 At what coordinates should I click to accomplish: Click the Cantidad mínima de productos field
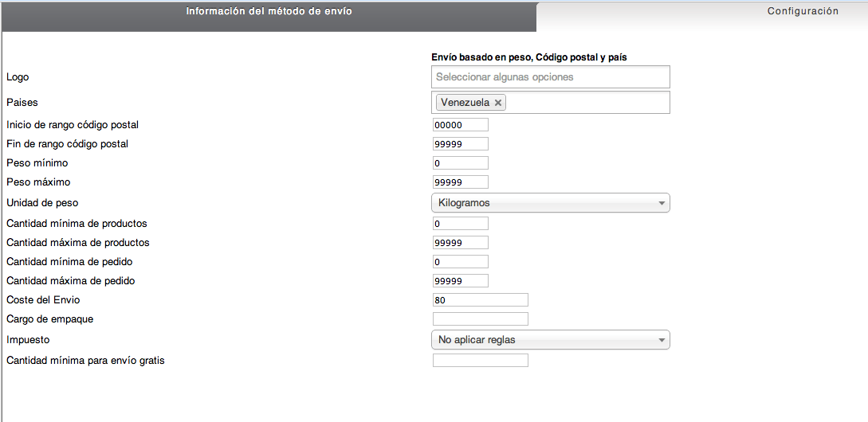[x=461, y=224]
